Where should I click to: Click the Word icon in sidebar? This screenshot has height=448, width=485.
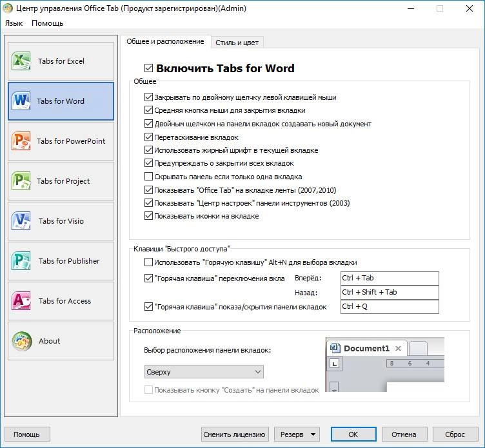coord(21,101)
